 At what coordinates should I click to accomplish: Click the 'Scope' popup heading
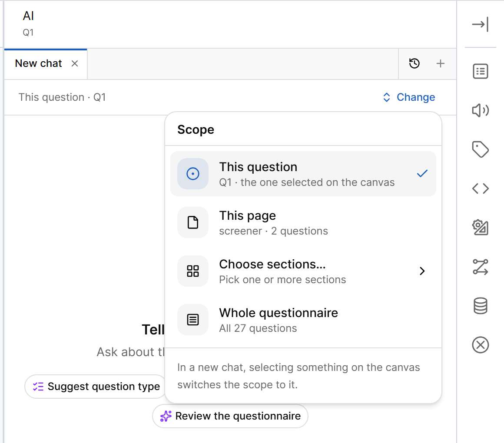click(196, 129)
